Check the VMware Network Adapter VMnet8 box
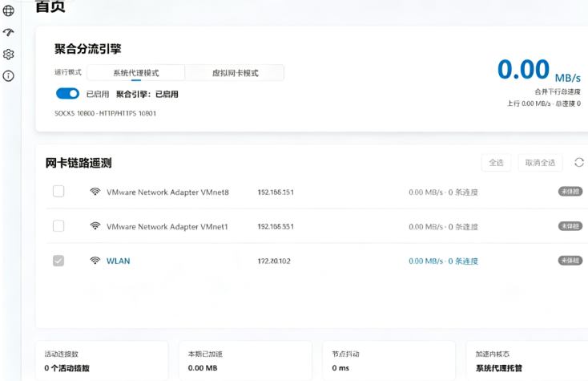The image size is (588, 381). pos(58,192)
